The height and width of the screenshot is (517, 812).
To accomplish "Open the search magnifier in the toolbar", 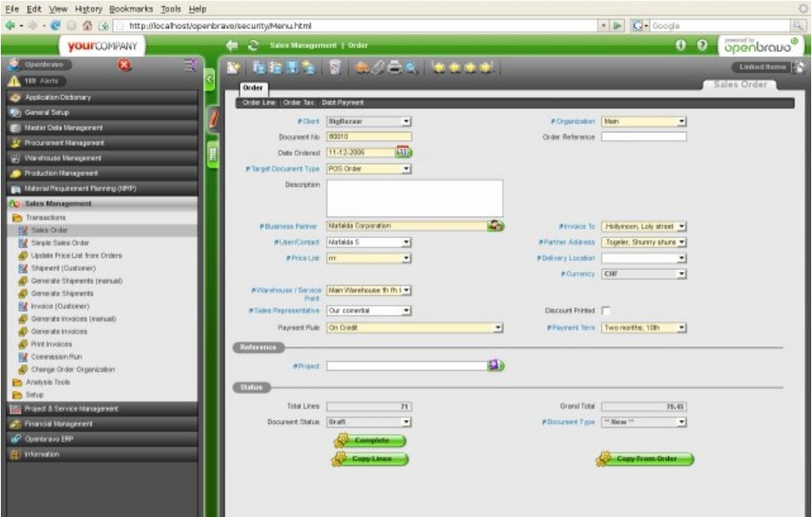I will (411, 68).
